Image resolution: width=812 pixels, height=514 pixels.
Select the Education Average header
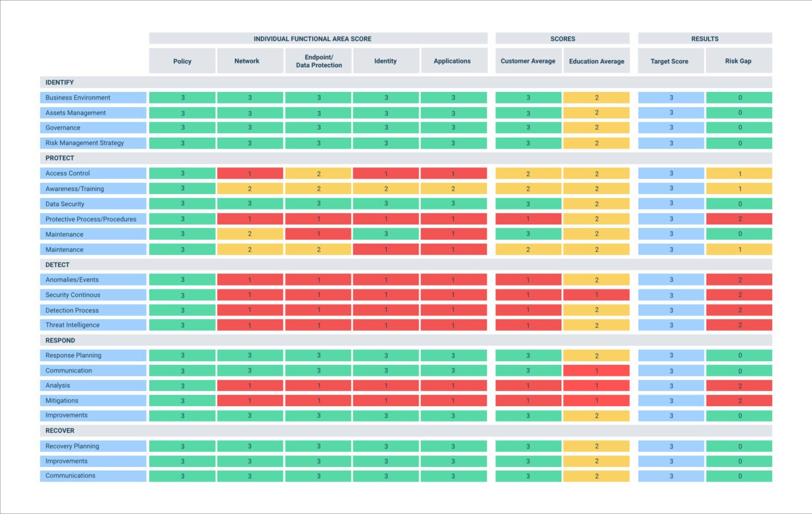(x=596, y=61)
